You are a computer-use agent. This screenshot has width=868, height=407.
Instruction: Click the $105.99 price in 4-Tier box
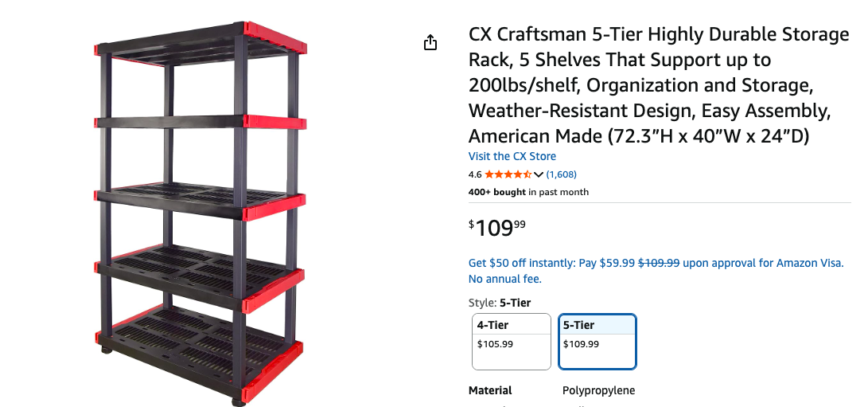pos(495,344)
